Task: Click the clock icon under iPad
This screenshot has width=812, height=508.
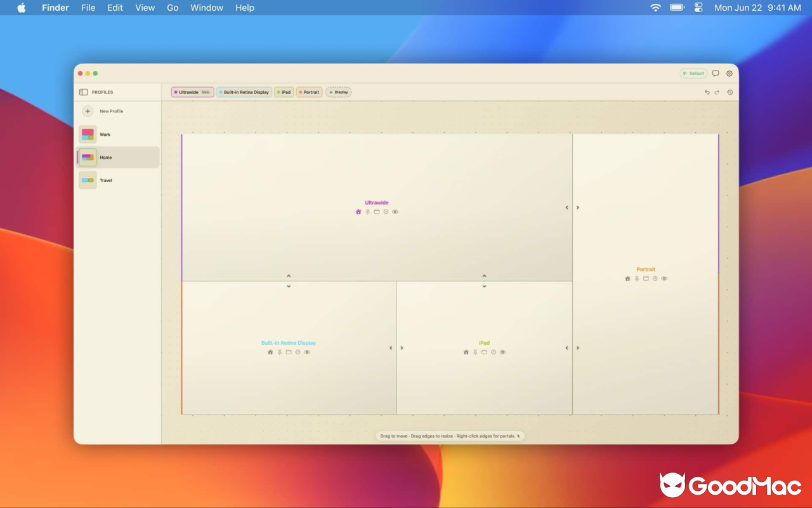Action: pos(494,352)
